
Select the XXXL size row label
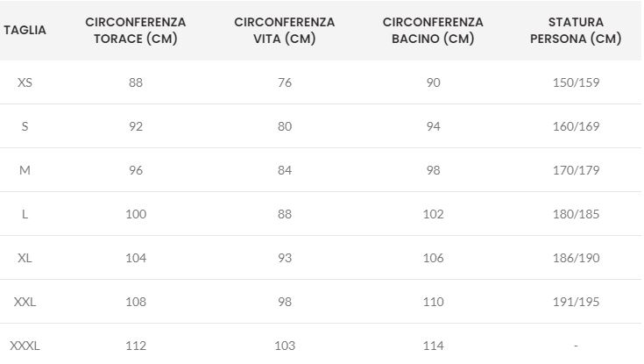[x=25, y=346]
